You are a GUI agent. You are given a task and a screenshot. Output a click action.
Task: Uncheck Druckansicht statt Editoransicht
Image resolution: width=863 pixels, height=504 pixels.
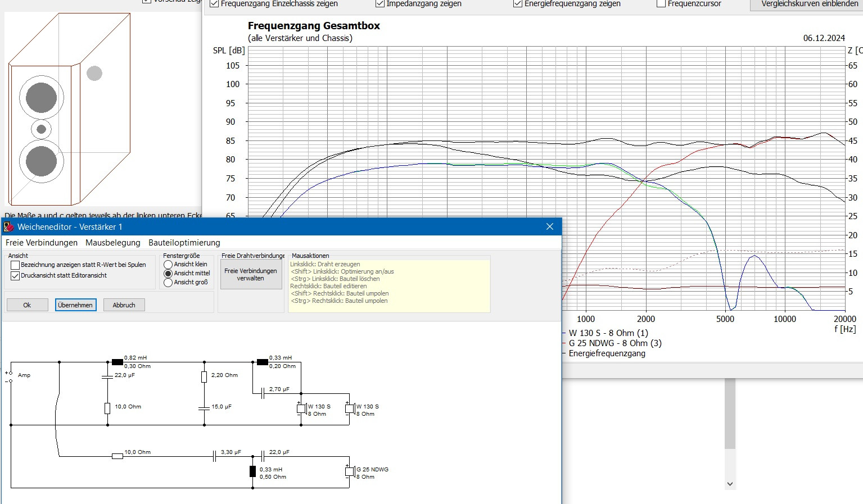coord(15,276)
